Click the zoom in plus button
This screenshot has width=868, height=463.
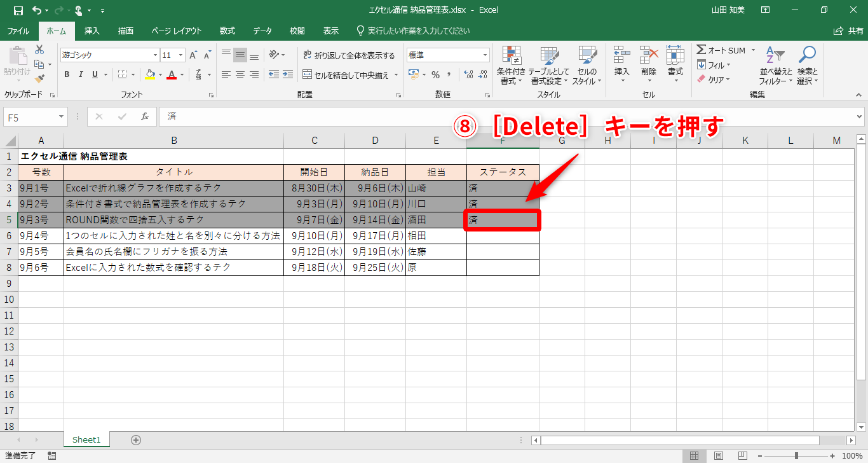834,456
